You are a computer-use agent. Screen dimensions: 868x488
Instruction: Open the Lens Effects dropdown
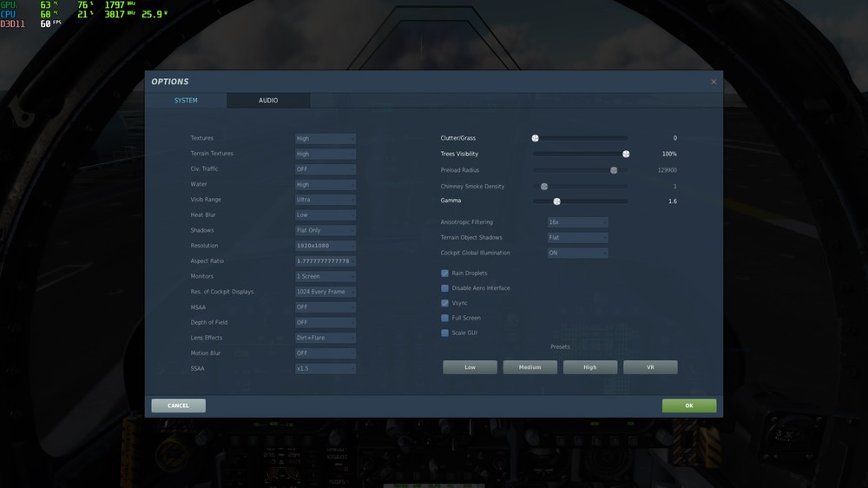click(325, 337)
